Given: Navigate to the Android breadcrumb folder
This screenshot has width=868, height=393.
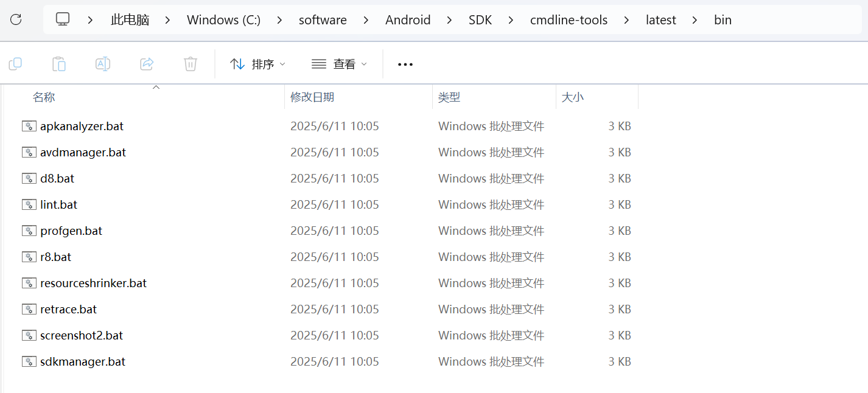Looking at the screenshot, I should point(408,20).
